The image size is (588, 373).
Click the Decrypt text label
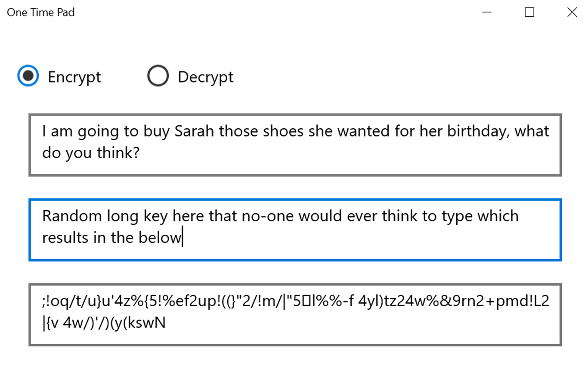pos(205,77)
